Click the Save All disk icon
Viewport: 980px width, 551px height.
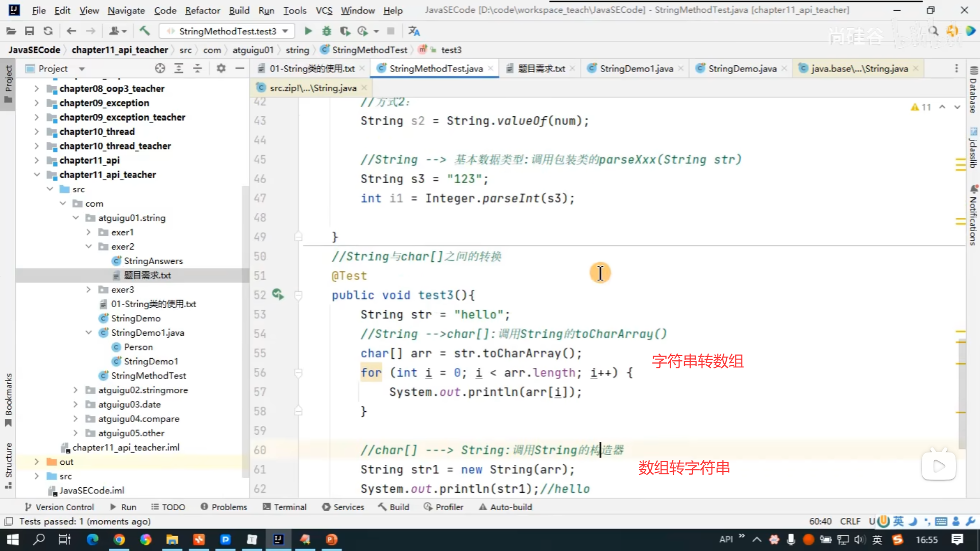click(30, 31)
